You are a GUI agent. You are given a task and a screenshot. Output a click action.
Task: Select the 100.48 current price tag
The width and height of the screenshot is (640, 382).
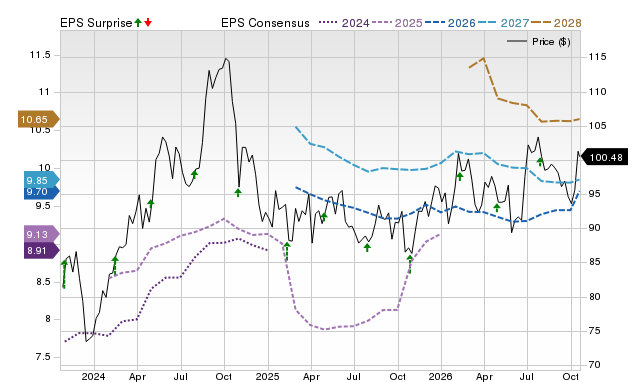click(604, 157)
